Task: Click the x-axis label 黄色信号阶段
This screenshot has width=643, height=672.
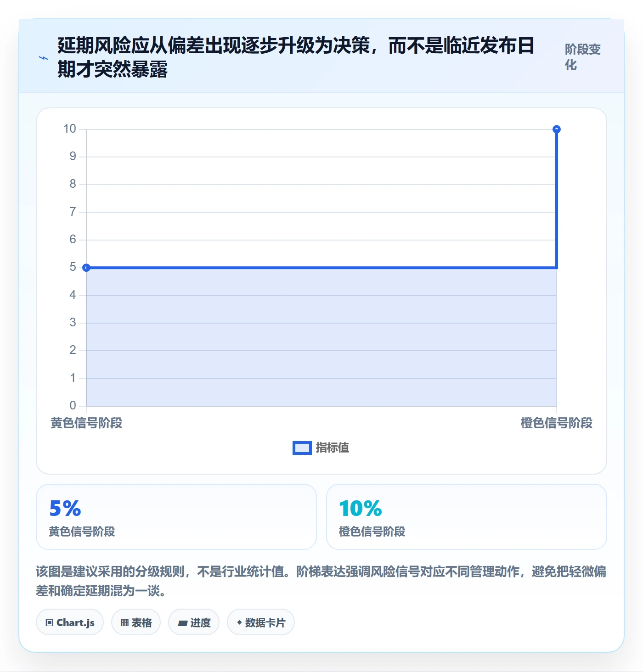Action: (x=86, y=423)
